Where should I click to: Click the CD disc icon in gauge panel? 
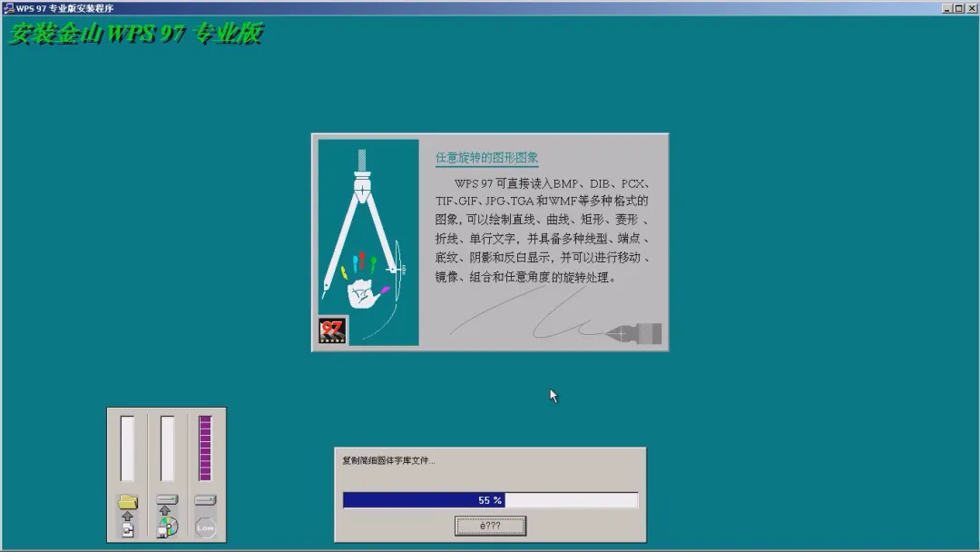point(167,527)
